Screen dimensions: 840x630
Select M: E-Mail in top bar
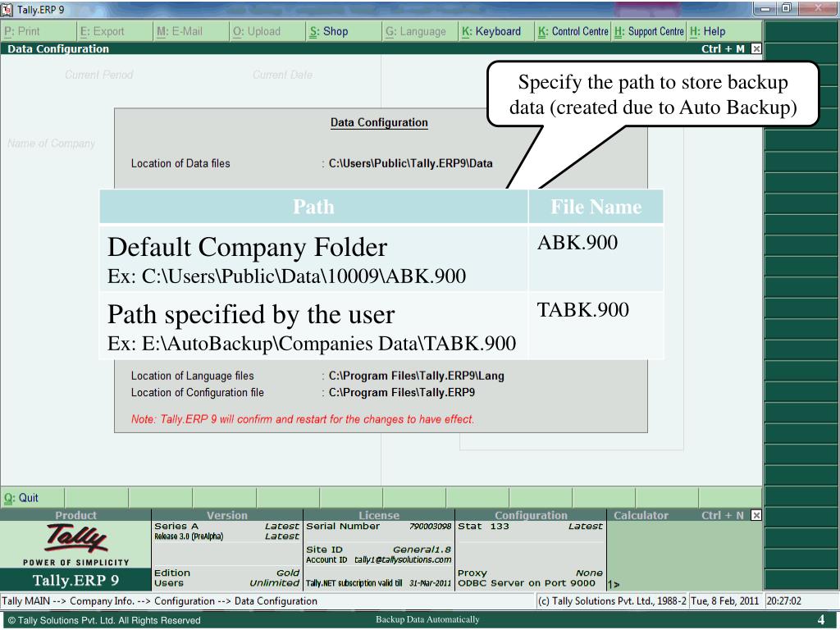tap(191, 32)
